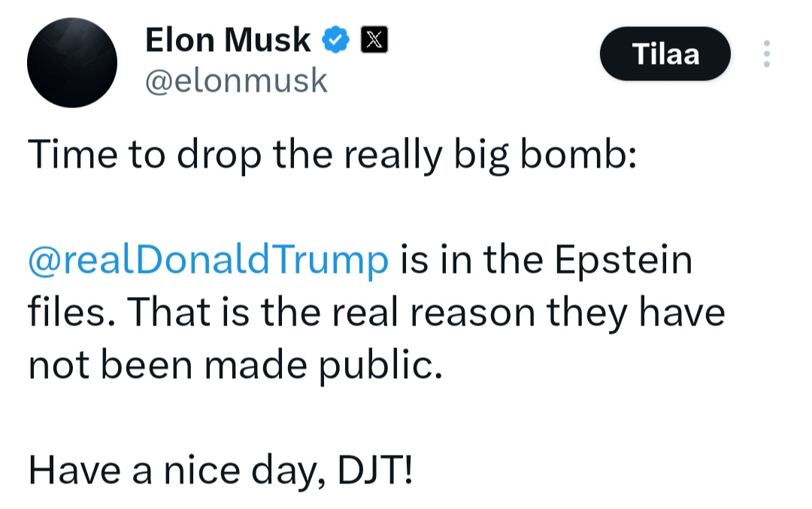
Task: Click the 'not been made public.' text
Action: pyautogui.click(x=235, y=365)
